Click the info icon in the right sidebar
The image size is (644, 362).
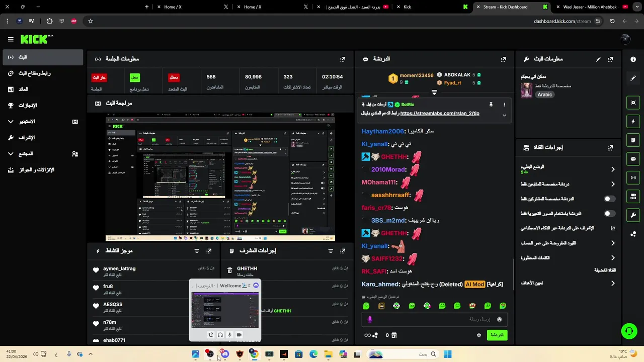(633, 59)
